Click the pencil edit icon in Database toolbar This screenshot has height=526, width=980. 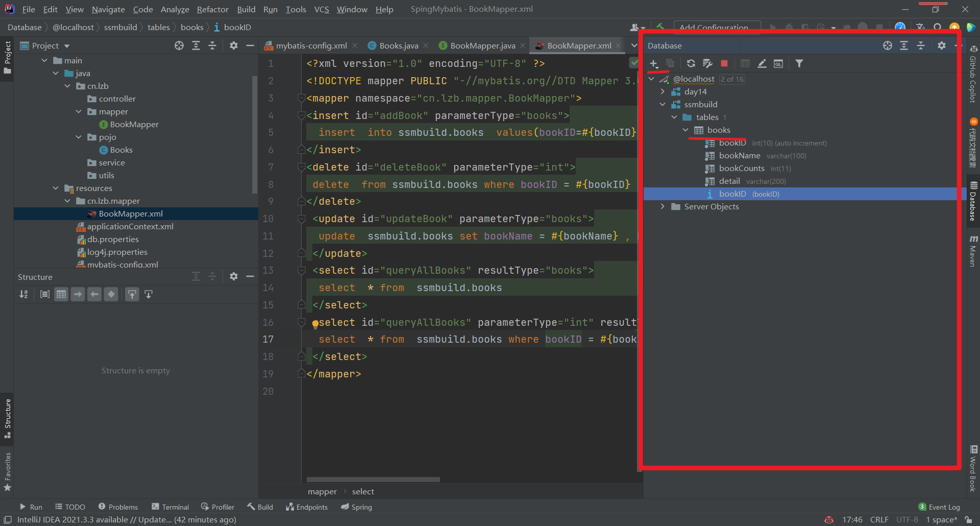[x=762, y=63]
